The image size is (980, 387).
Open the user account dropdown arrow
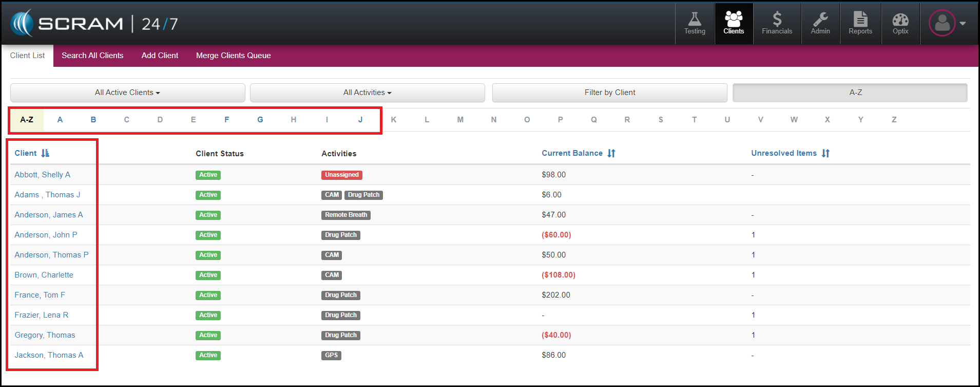[x=963, y=24]
